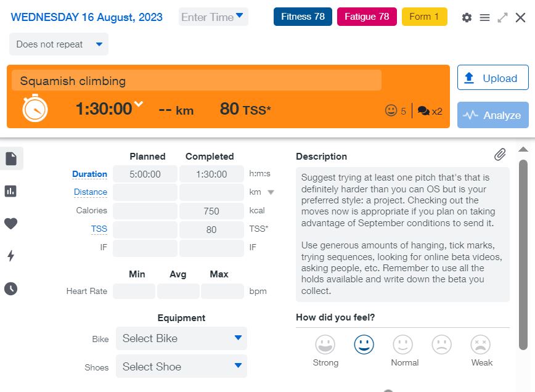Open the hamburger menu icon

pos(484,17)
